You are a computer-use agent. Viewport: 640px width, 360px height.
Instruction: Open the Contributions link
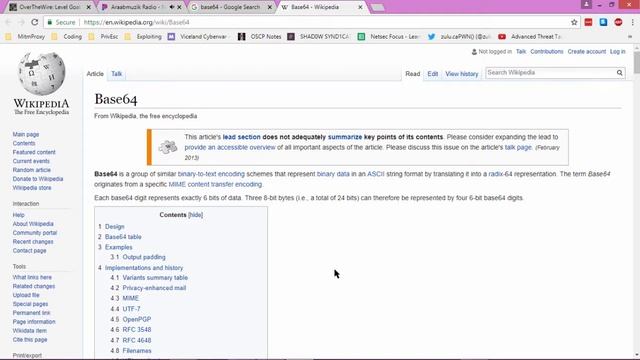coord(547,51)
